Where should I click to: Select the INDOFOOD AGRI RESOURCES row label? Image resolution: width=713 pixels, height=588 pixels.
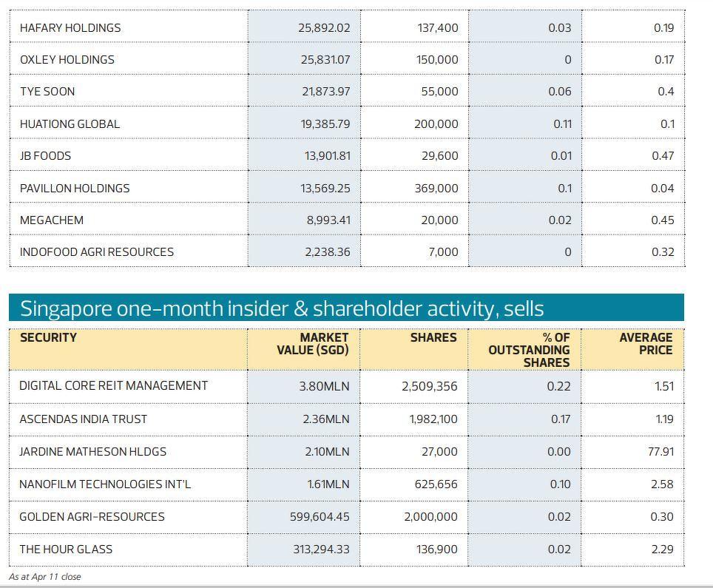click(97, 252)
